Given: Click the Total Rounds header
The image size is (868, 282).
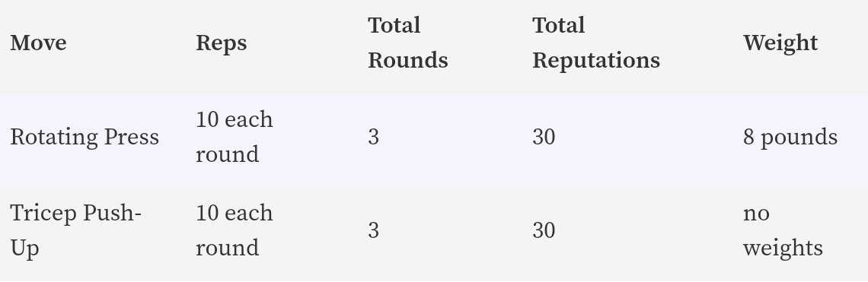Looking at the screenshot, I should point(408,43).
